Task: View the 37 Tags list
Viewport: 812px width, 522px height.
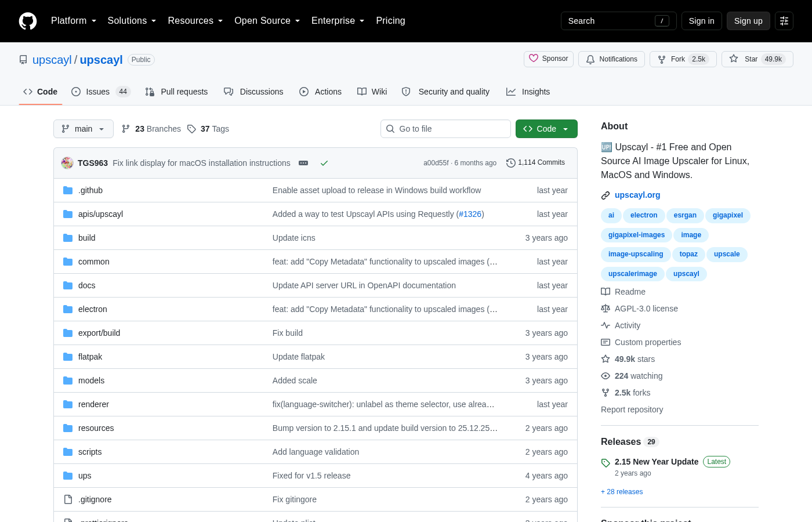Action: coord(208,129)
